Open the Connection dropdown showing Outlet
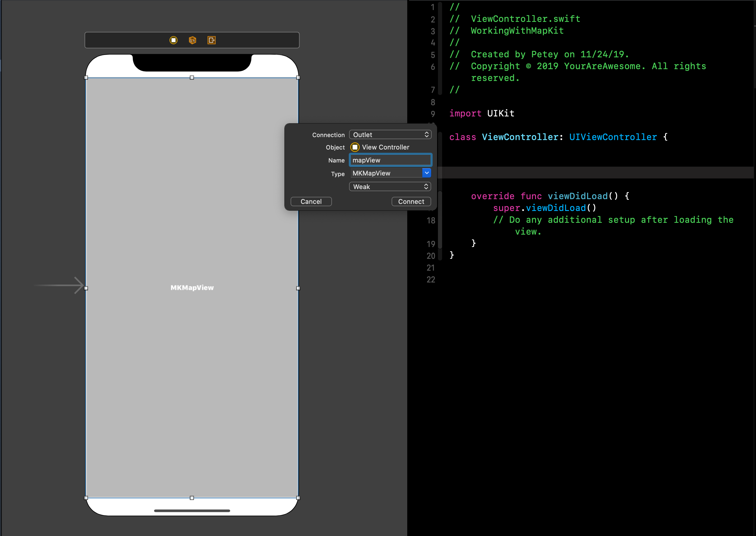Image resolution: width=756 pixels, height=536 pixels. click(390, 134)
